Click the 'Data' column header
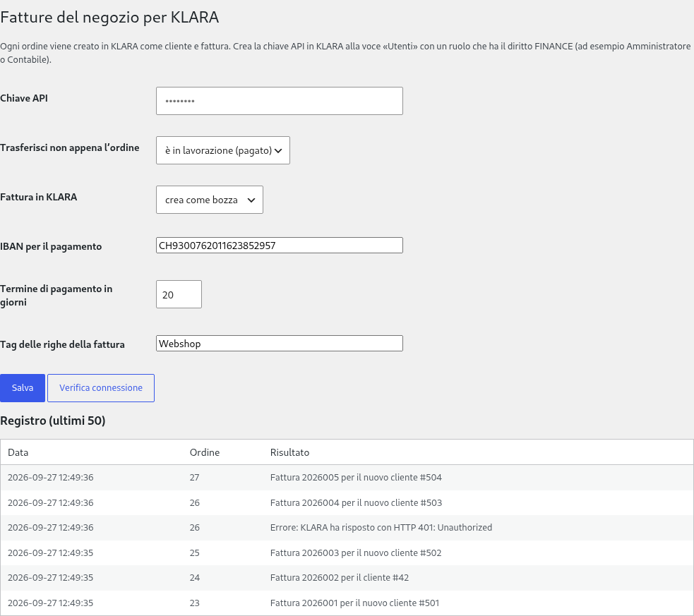Screen dimensions: 694x616 pos(18,452)
